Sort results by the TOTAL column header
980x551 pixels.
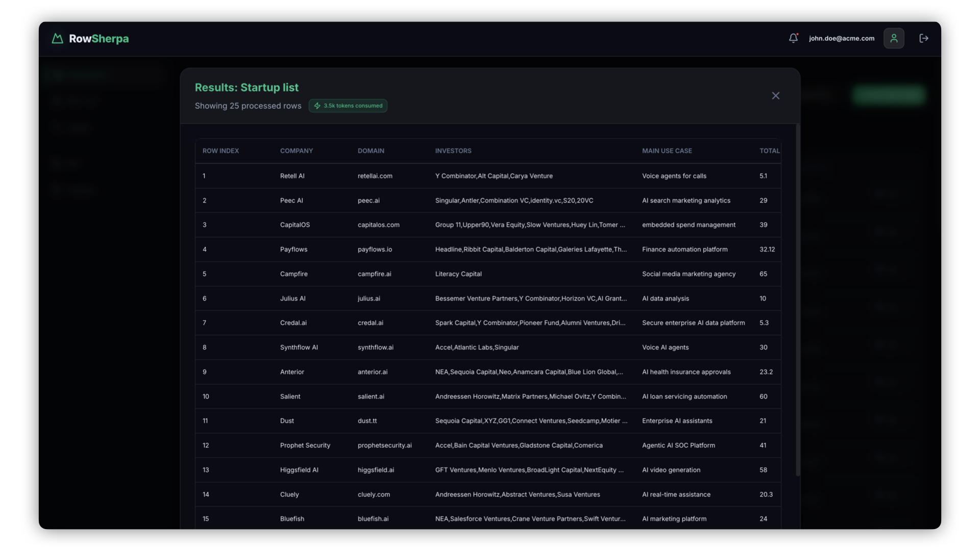769,151
